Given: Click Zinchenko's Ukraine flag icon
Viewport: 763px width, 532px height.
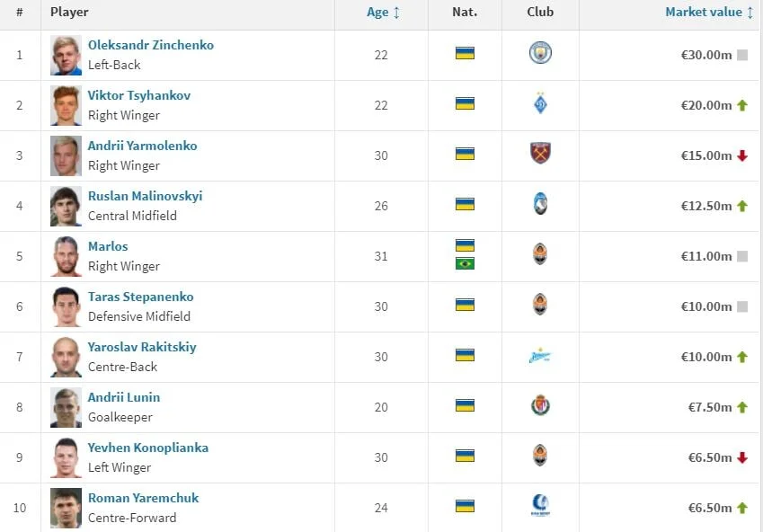Looking at the screenshot, I should (x=465, y=54).
